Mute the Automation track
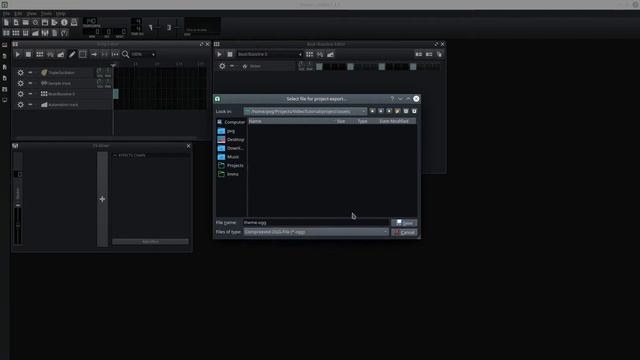 (x=30, y=104)
